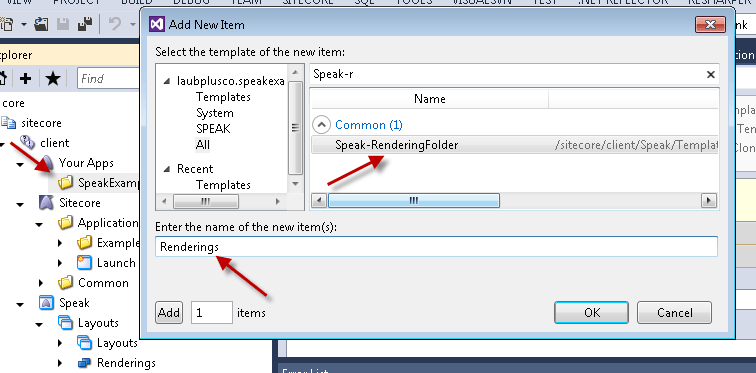Click the Cancel button in the dialog

(x=674, y=313)
